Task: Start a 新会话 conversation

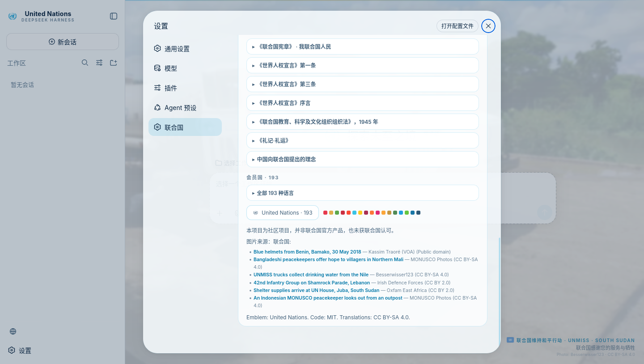Action: click(63, 42)
